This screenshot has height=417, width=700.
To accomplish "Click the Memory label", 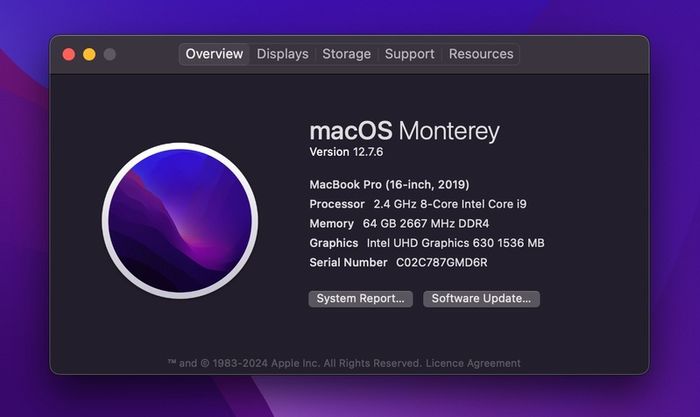I will tap(331, 223).
